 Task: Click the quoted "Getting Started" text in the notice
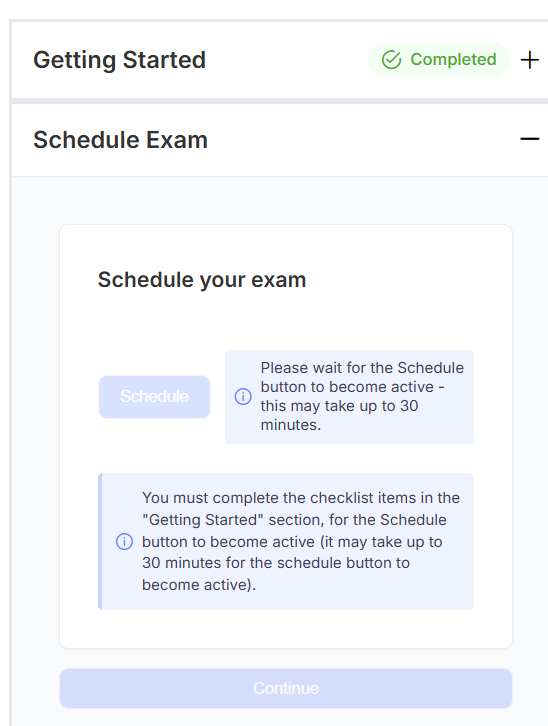[x=203, y=520]
